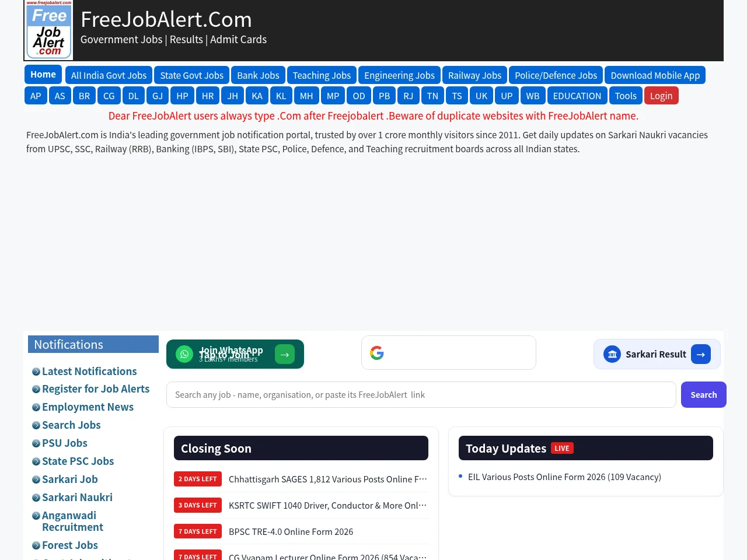Viewport: 747px width, 560px height.
Task: Open the EDUCATION section
Action: point(577,96)
